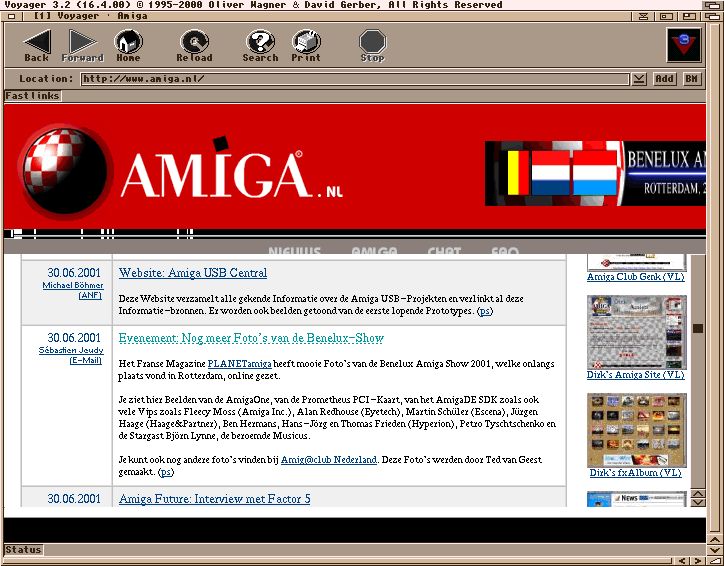Click the page frame scroll down arrow
The height and width of the screenshot is (566, 724).
click(698, 503)
